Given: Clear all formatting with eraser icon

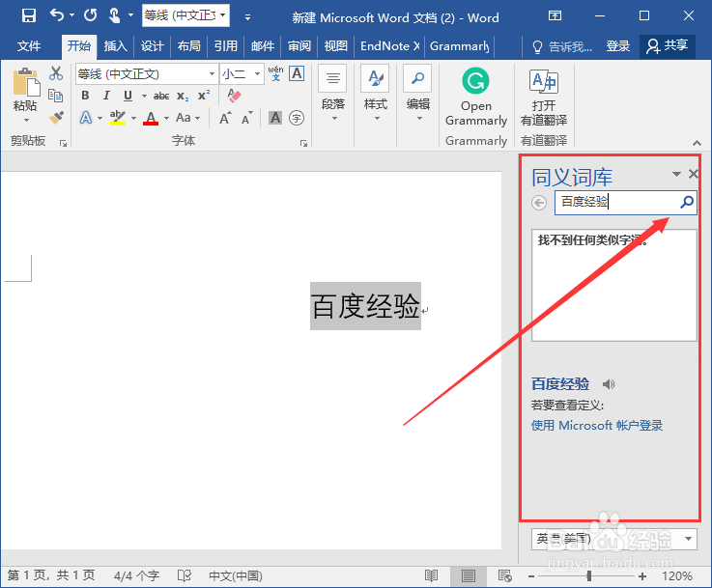Looking at the screenshot, I should click(234, 96).
